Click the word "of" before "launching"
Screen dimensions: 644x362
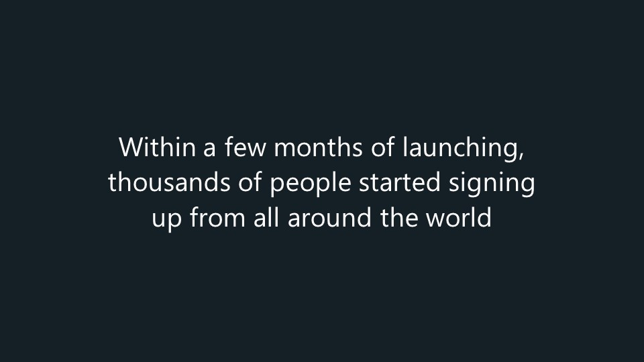(x=384, y=147)
